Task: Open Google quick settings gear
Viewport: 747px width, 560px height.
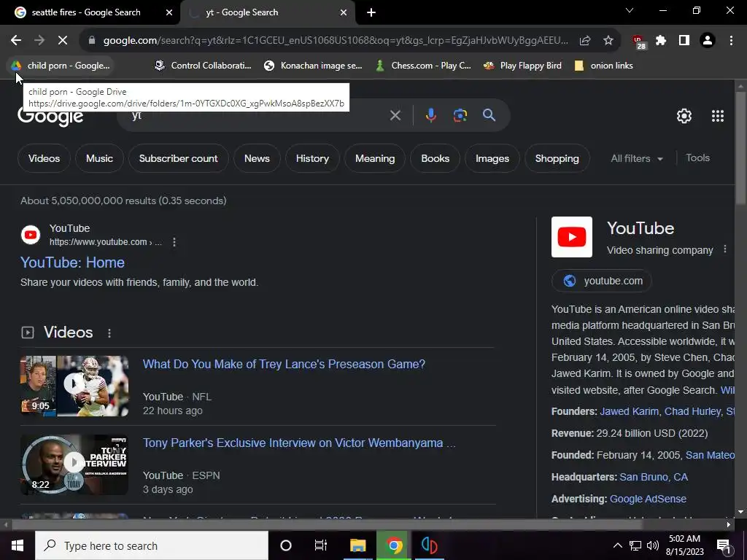Action: pyautogui.click(x=684, y=116)
